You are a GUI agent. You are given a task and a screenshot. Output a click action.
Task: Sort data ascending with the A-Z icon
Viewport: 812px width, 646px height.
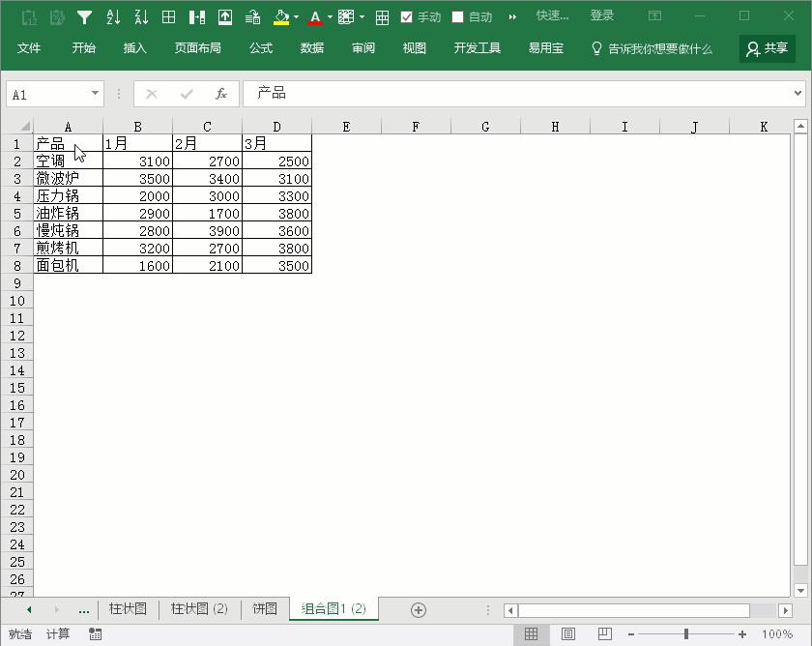tap(114, 15)
